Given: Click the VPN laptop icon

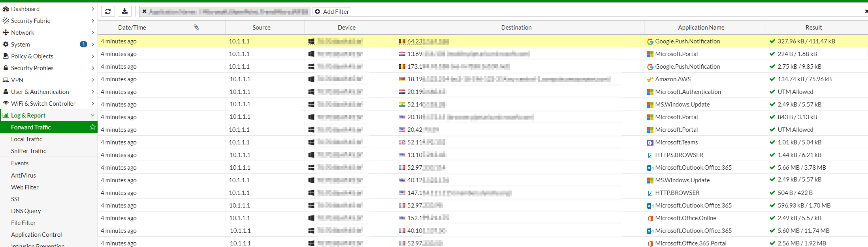Looking at the screenshot, I should coord(6,80).
